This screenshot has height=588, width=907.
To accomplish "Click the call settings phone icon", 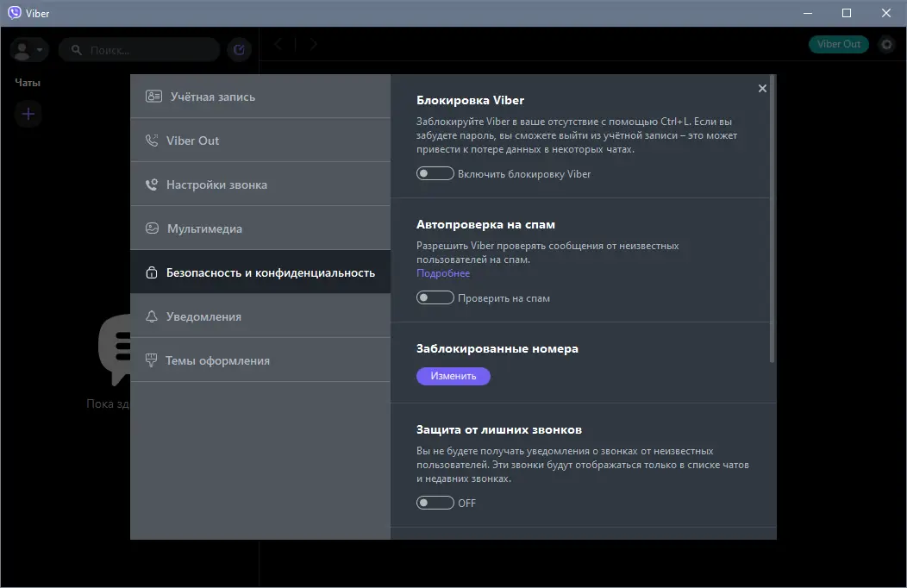I will [152, 185].
